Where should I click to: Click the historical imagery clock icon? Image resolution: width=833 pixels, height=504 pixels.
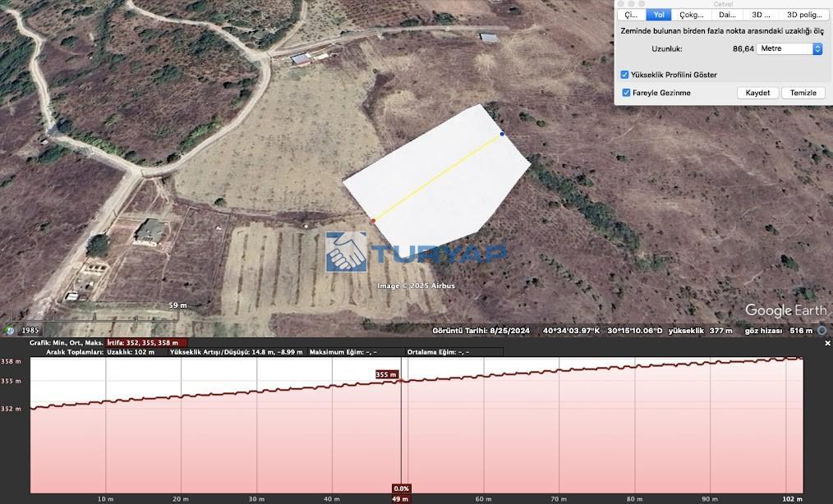tap(9, 330)
